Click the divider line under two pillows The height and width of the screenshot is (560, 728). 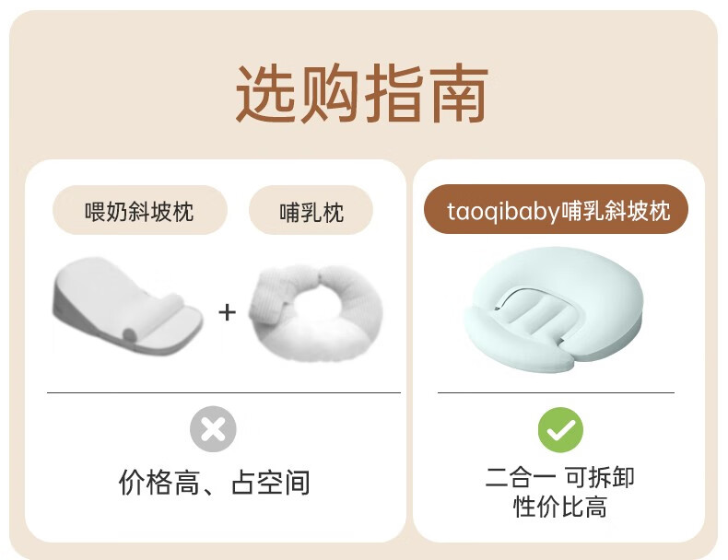[224, 392]
